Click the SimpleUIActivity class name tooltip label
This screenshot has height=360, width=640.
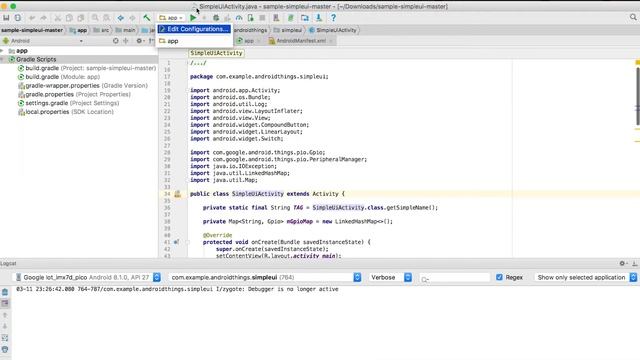click(216, 53)
